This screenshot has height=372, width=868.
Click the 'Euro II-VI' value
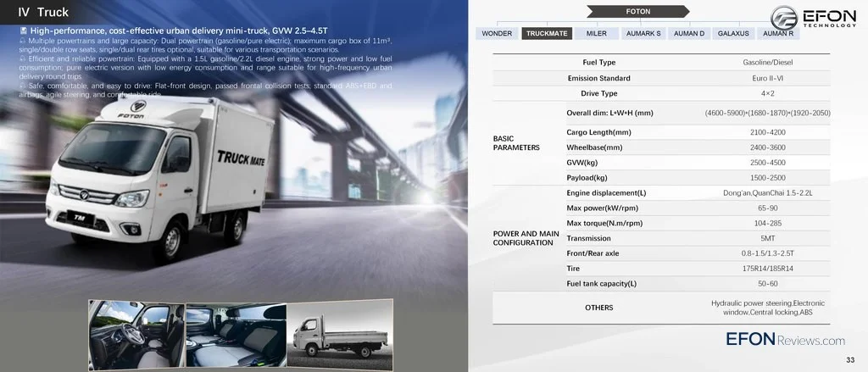767,78
